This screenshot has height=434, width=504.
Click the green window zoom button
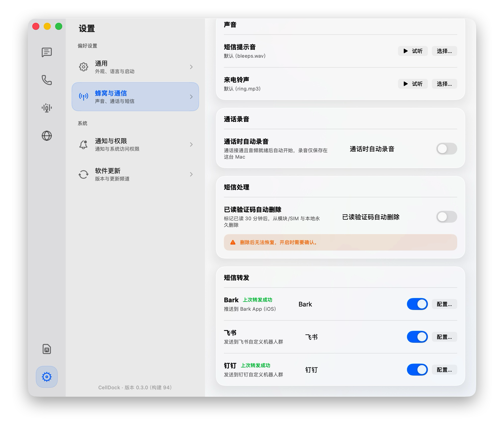click(59, 26)
